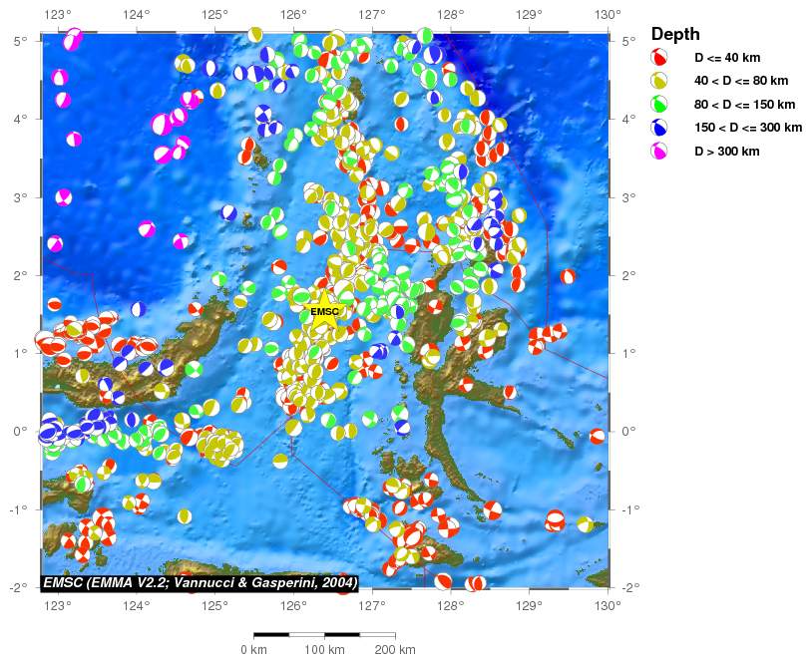
Task: Click the blue 150-300 km legend symbol
Action: [658, 128]
